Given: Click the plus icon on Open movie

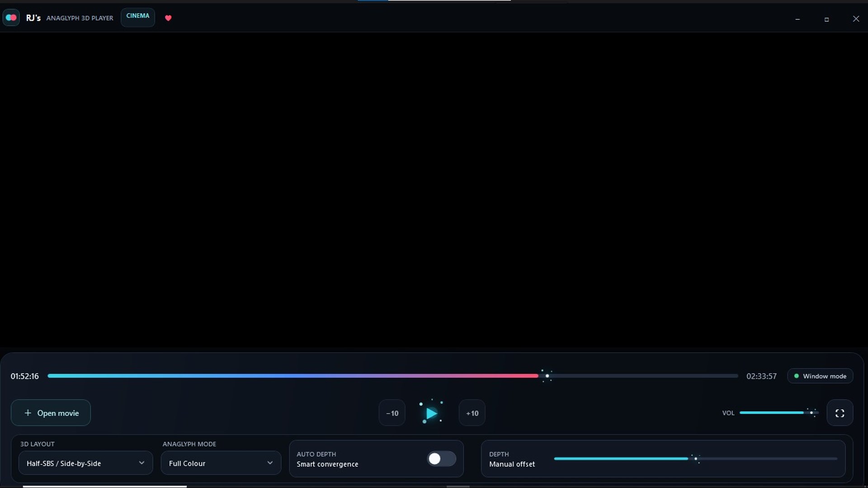Looking at the screenshot, I should pos(28,413).
